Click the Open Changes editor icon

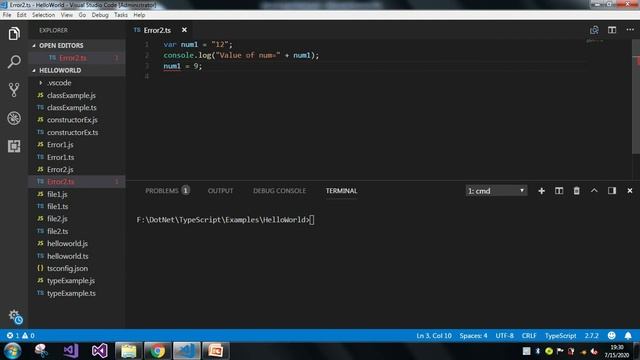click(594, 30)
